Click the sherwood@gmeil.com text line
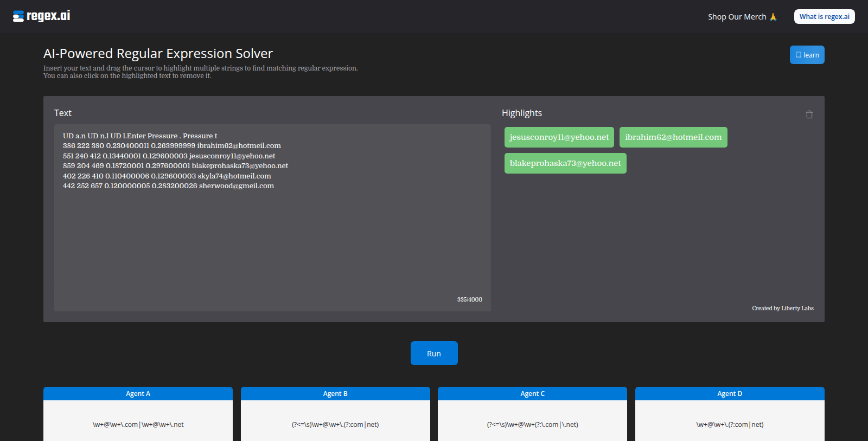This screenshot has height=441, width=868. [168, 186]
